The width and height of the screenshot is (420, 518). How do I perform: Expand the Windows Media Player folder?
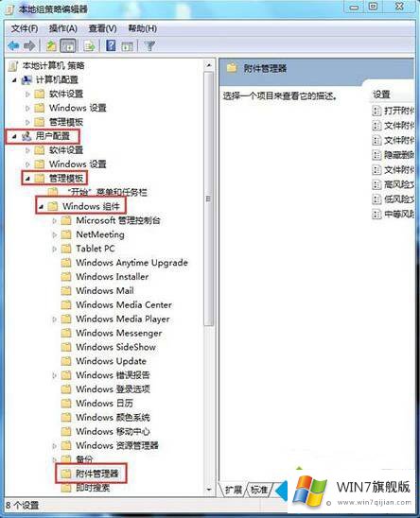pos(55,319)
